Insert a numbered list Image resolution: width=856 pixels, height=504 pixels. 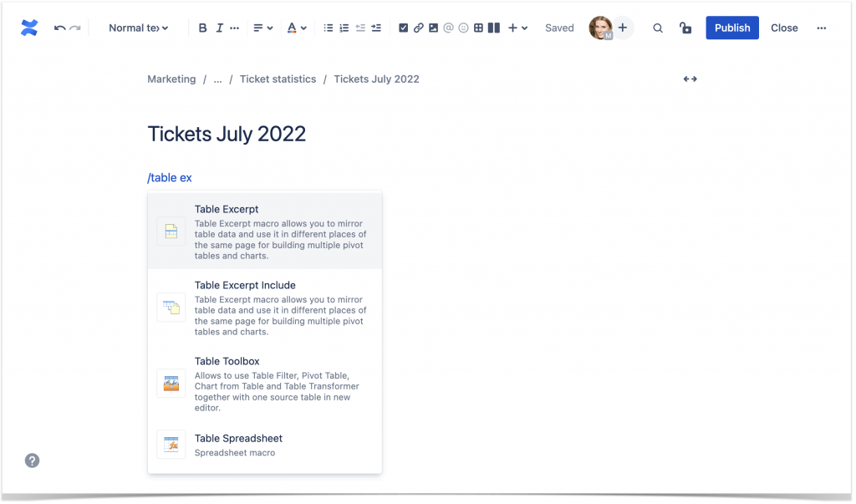[x=344, y=28]
